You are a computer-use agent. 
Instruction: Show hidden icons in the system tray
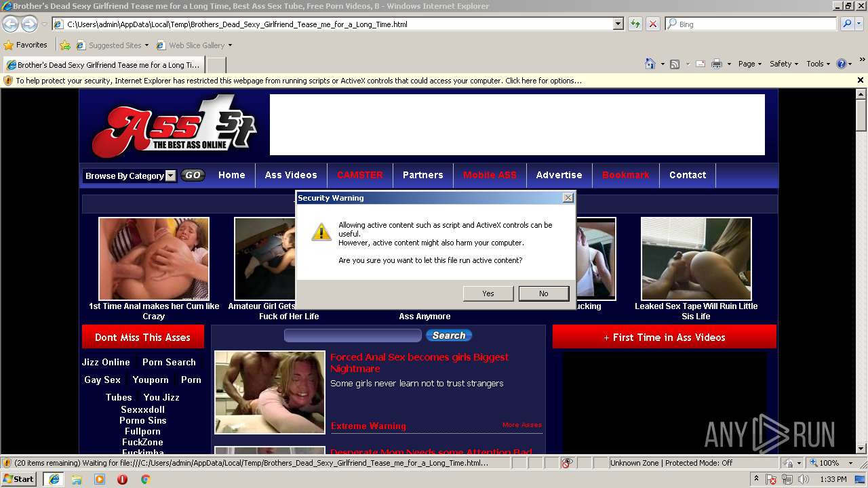tap(757, 479)
